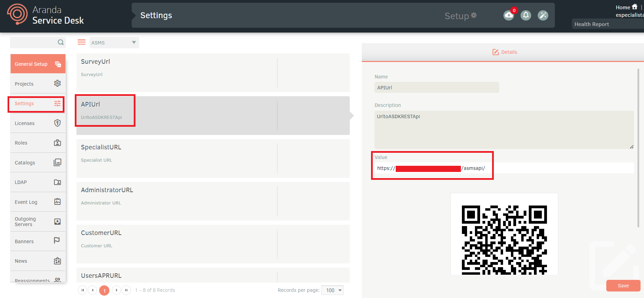Image resolution: width=644 pixels, height=298 pixels.
Task: Click the Projects gear icon
Action: pos(58,83)
